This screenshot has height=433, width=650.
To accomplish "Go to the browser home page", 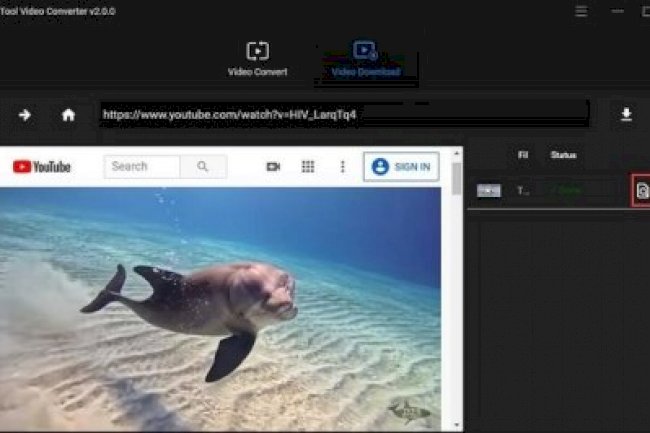I will pyautogui.click(x=68, y=115).
